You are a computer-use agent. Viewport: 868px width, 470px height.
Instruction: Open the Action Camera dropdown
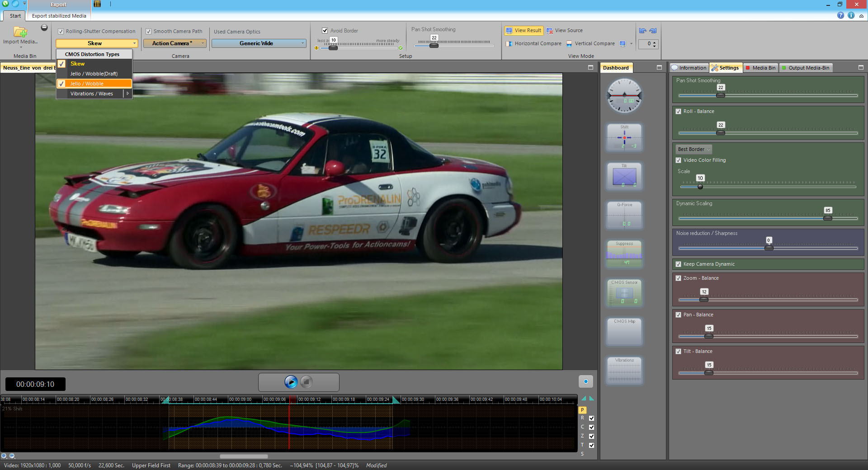(175, 43)
